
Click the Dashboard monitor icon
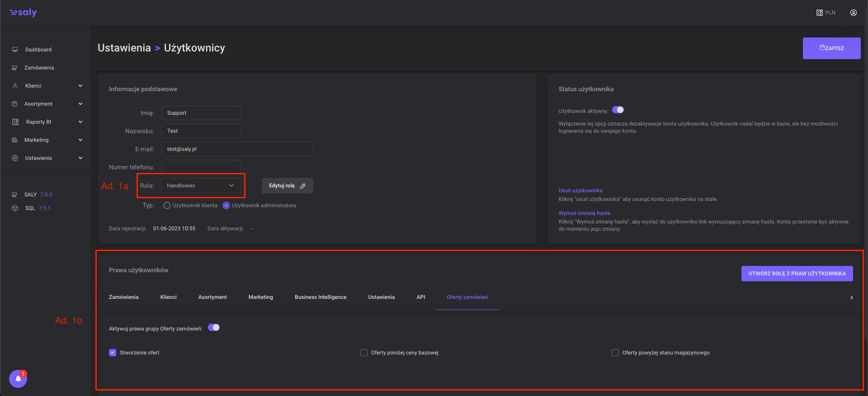click(15, 50)
